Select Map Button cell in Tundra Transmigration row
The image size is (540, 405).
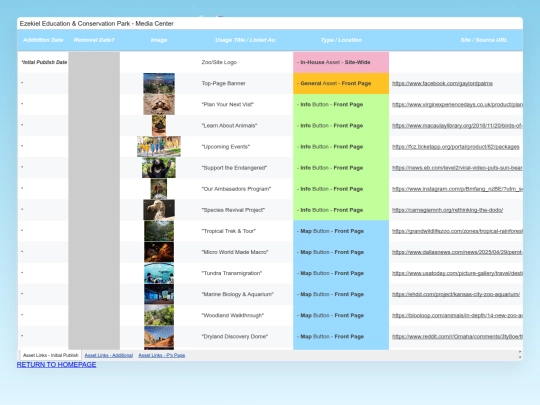tap(341, 273)
